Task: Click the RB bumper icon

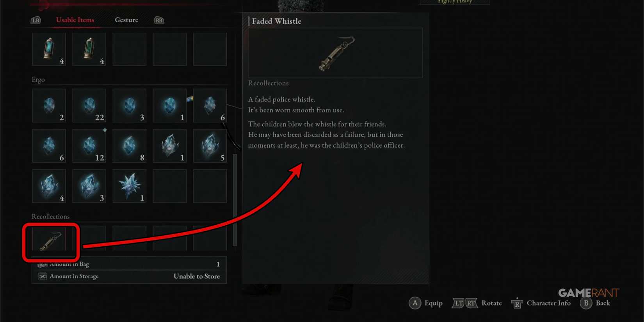Action: click(159, 20)
